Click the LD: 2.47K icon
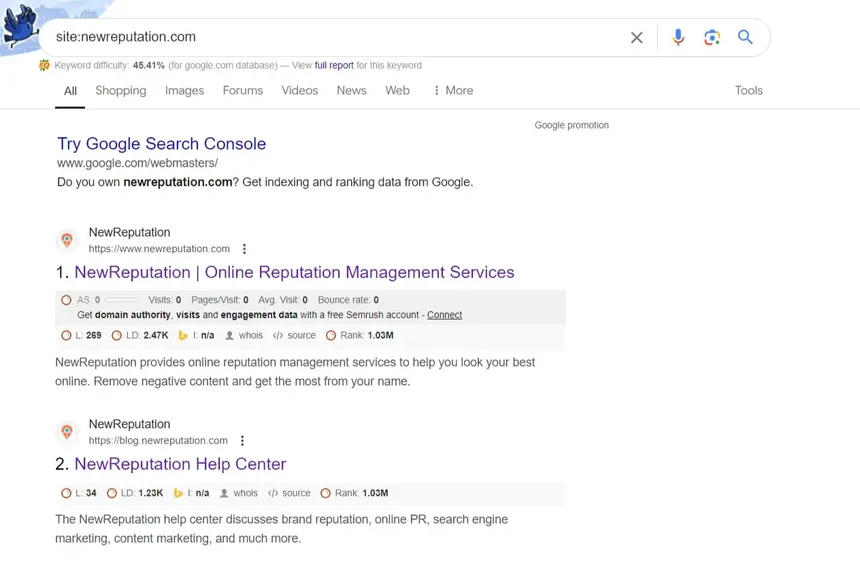The height and width of the screenshot is (561, 860). 116,336
